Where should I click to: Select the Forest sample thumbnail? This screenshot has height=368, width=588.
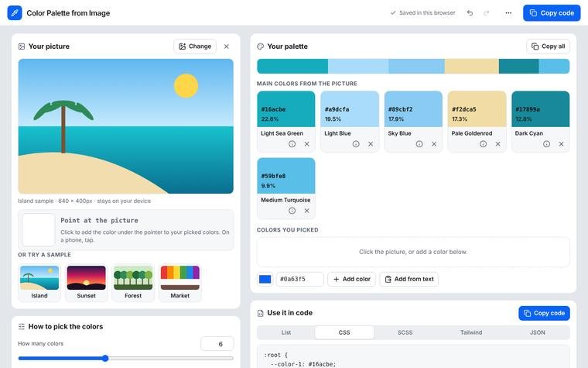coord(133,282)
